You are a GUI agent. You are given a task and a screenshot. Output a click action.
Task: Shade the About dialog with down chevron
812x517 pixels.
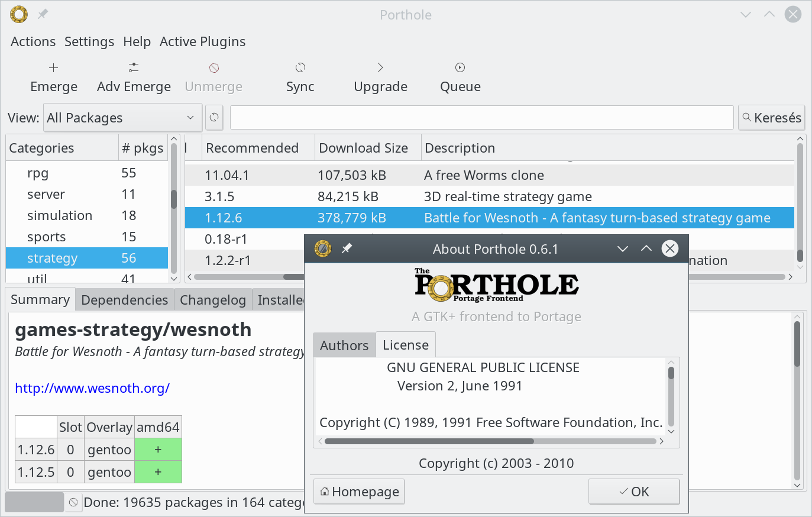(622, 248)
